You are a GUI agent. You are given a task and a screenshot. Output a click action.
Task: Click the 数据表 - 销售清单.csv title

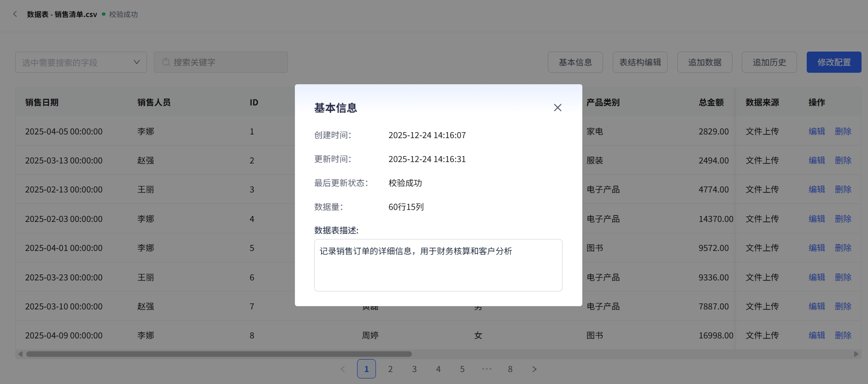[x=62, y=14]
